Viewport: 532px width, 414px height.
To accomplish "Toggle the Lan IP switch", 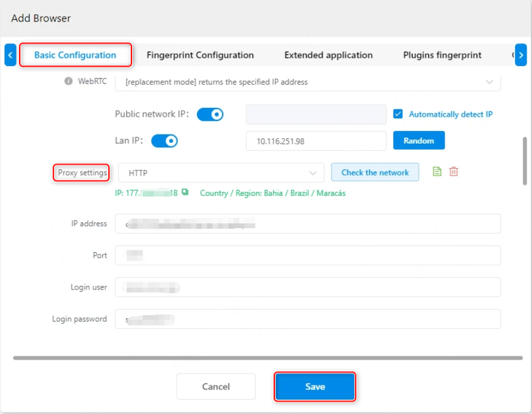I will [164, 141].
